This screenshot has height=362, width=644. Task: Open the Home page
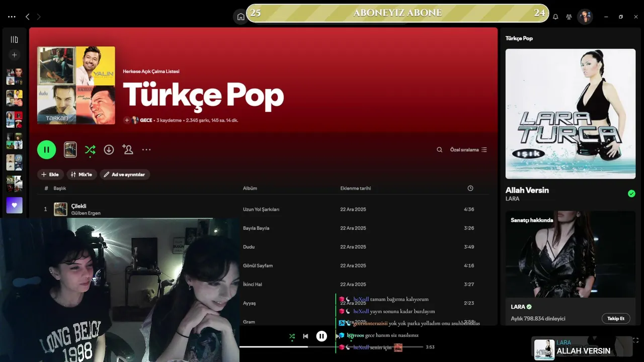coord(240,17)
